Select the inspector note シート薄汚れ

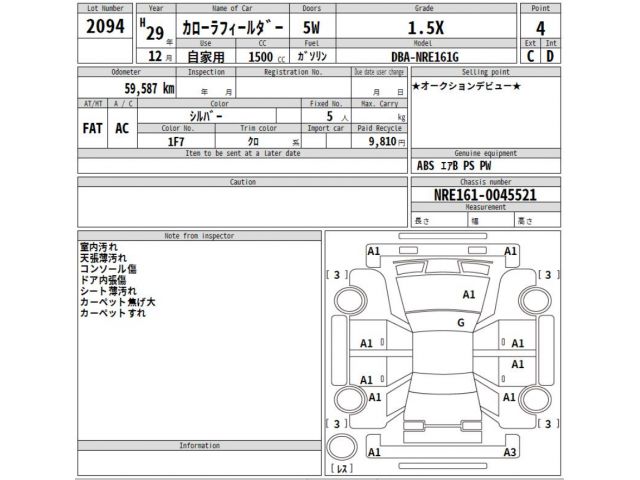click(108, 291)
